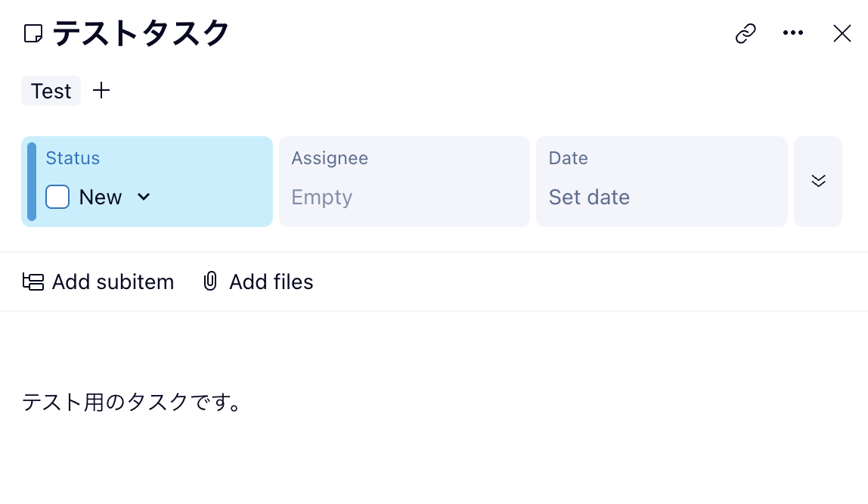Screen dimensions: 868x504
Task: Open the three-dot more options menu
Action: pyautogui.click(x=792, y=33)
